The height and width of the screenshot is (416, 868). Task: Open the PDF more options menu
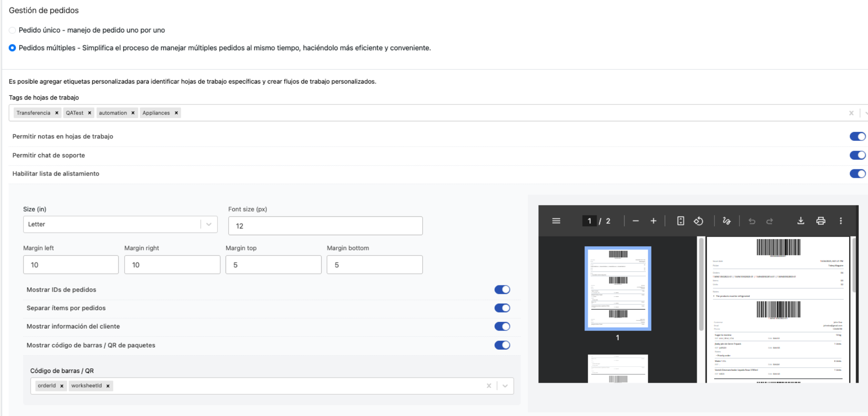tap(841, 221)
